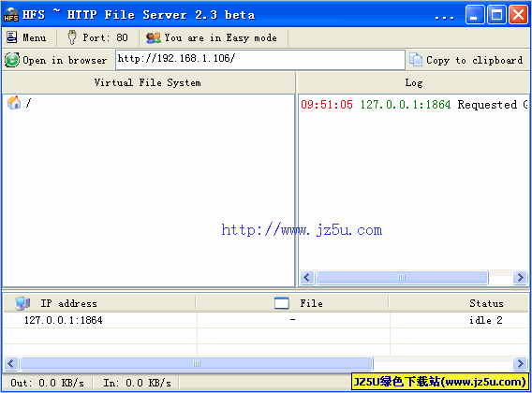Close the HFS window
Screen dimensions: 532x393
pyautogui.click(x=519, y=15)
